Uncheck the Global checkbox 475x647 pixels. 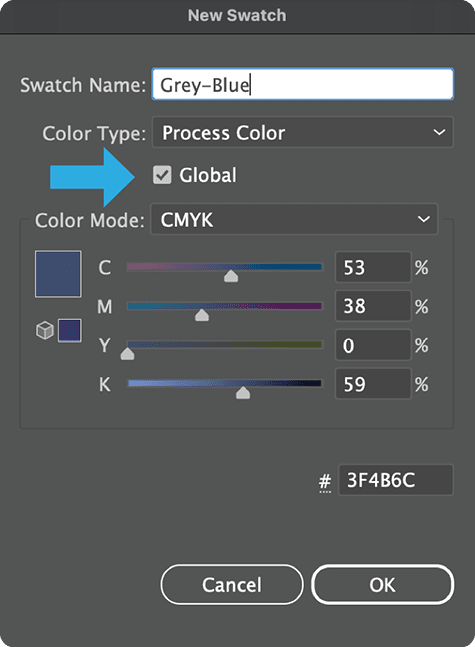pyautogui.click(x=162, y=175)
